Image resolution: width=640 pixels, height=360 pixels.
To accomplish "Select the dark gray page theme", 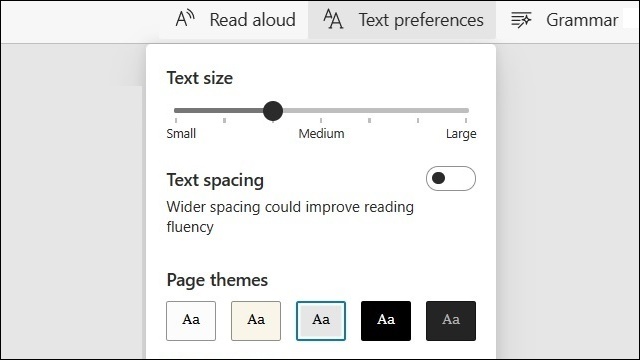I will pos(451,321).
